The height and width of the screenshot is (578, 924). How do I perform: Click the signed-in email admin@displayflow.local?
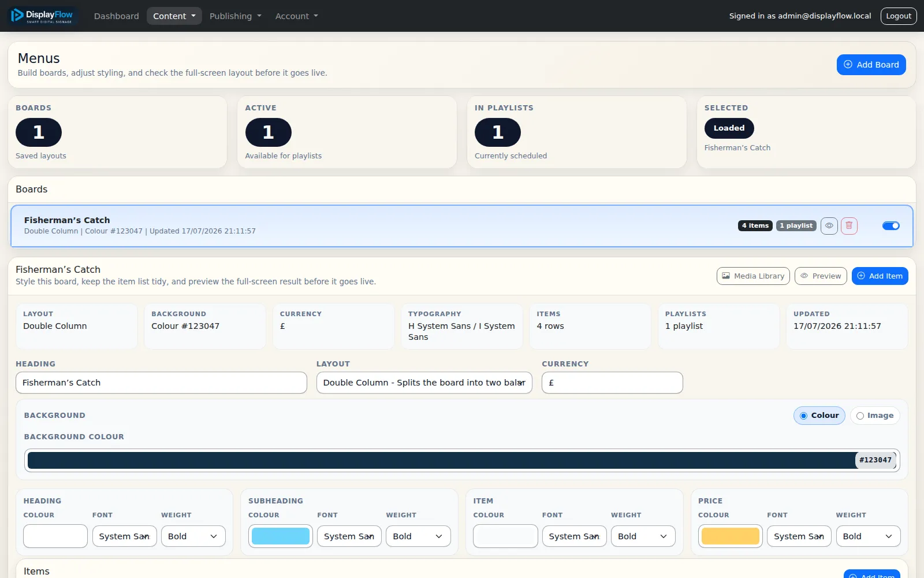pyautogui.click(x=824, y=16)
